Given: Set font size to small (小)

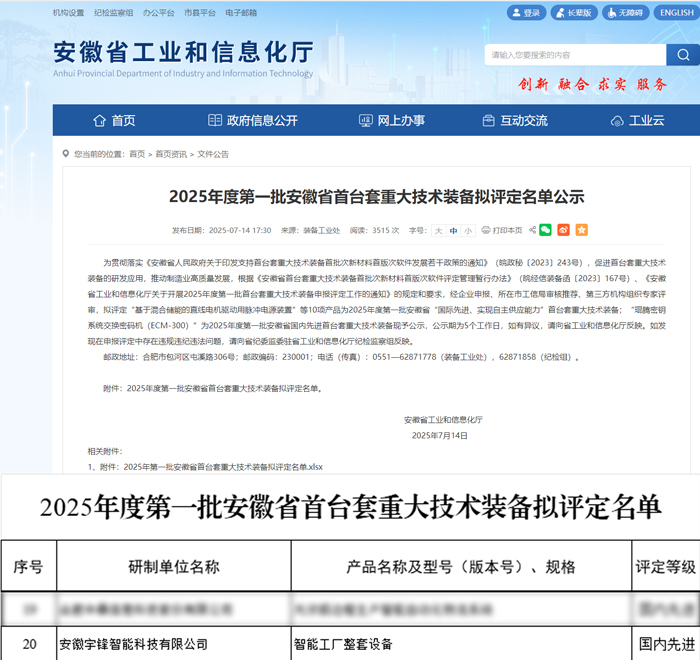Looking at the screenshot, I should [x=468, y=230].
